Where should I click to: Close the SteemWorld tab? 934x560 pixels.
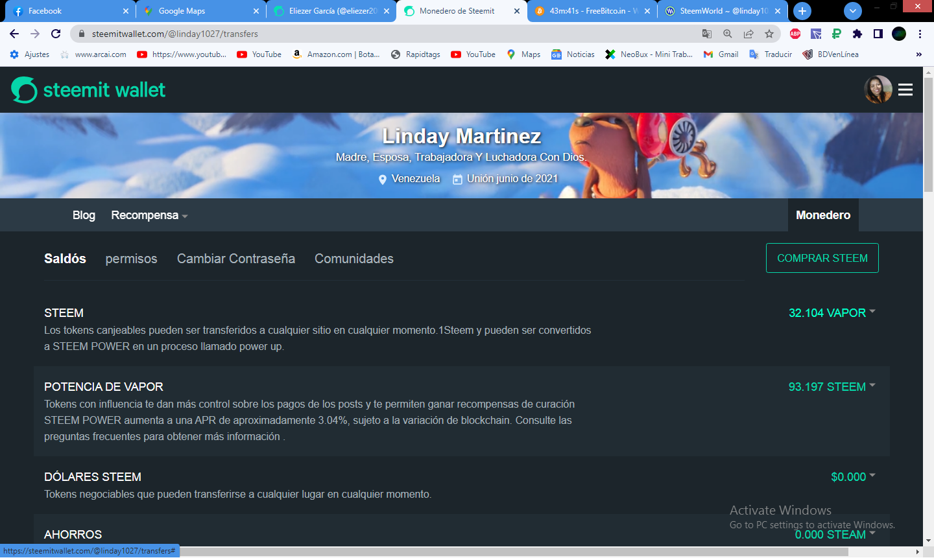coord(778,11)
